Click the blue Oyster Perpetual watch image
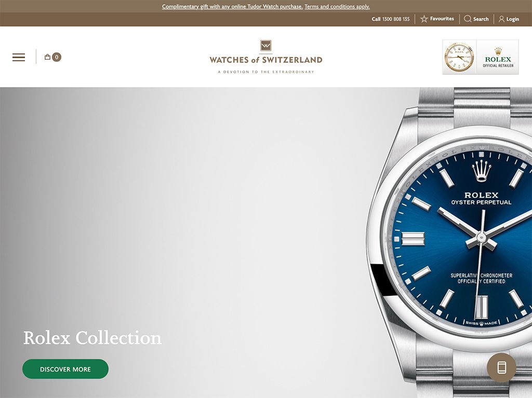Viewport: 532px width, 398px height. pyautogui.click(x=451, y=242)
